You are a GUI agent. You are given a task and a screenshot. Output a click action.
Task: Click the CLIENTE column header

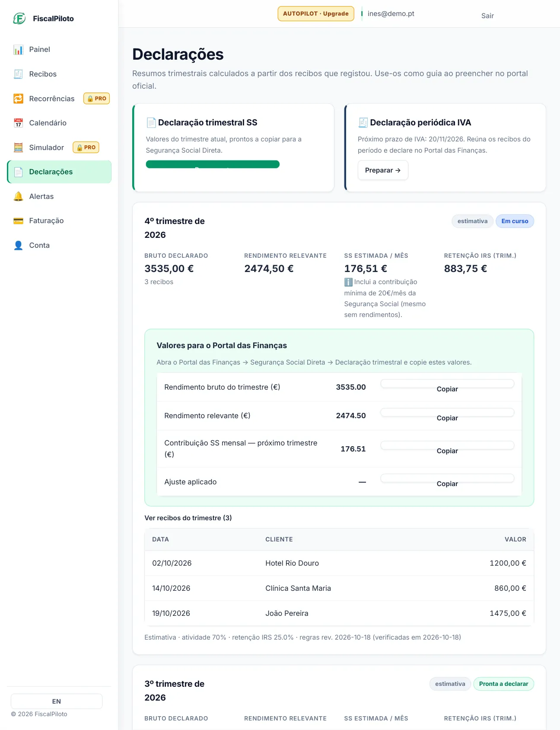click(x=279, y=539)
